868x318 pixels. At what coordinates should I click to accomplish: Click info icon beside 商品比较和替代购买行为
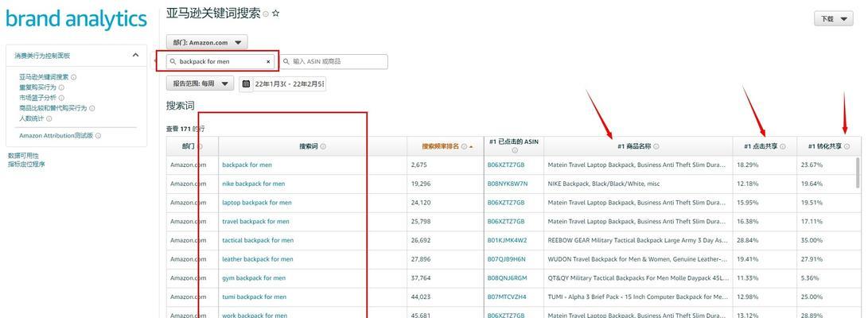click(x=92, y=108)
